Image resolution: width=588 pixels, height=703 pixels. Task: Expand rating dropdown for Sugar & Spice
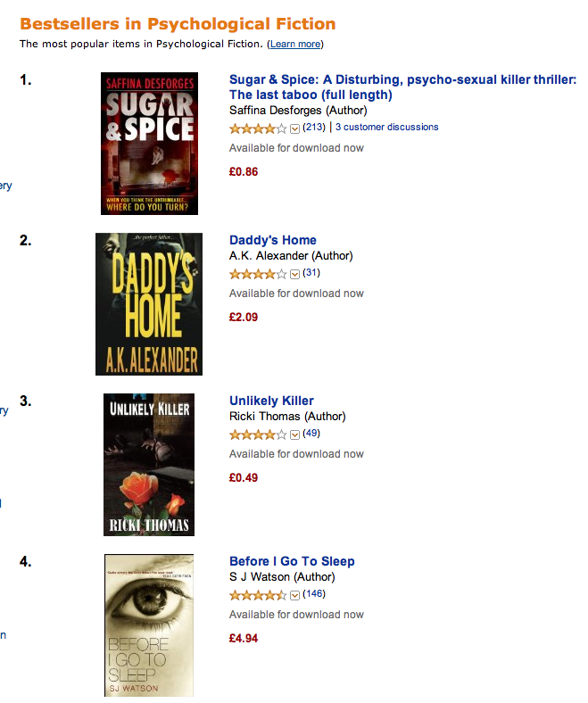(295, 128)
